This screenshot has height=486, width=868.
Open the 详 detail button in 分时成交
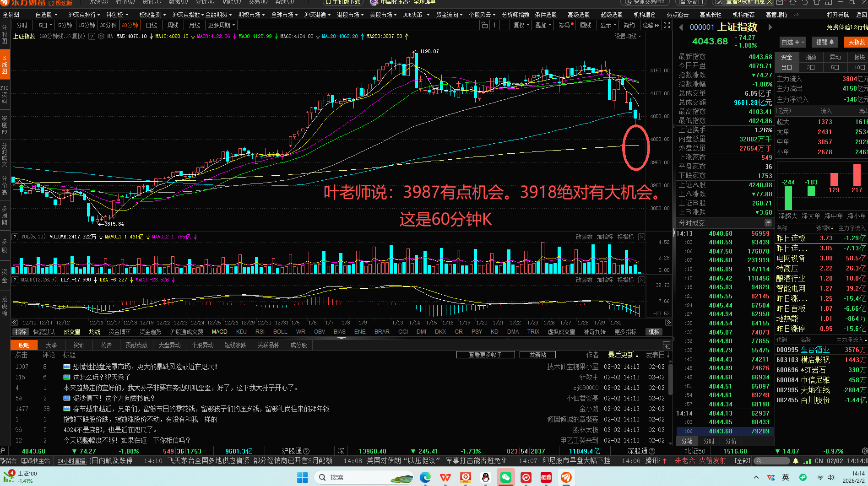tap(768, 223)
